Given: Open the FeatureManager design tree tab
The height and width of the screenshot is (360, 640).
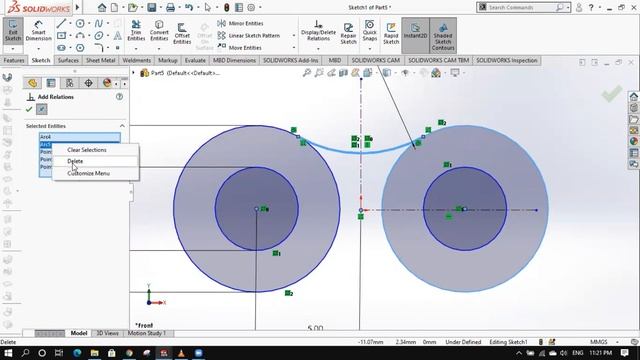Looking at the screenshot, I should 32,83.
